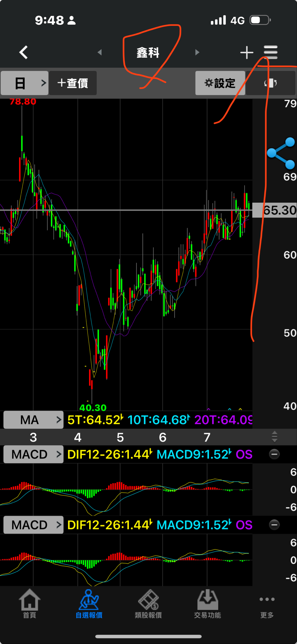The image size is (297, 644).
Task: Tap the battery status icon
Action: click(260, 20)
